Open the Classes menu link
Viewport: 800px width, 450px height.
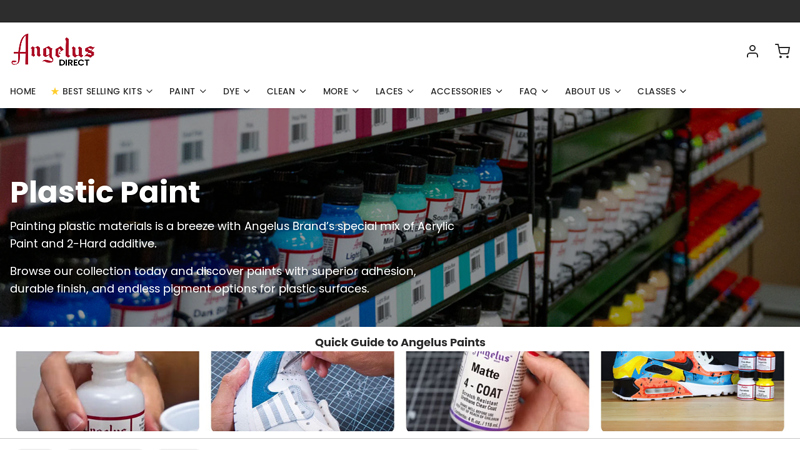click(656, 91)
